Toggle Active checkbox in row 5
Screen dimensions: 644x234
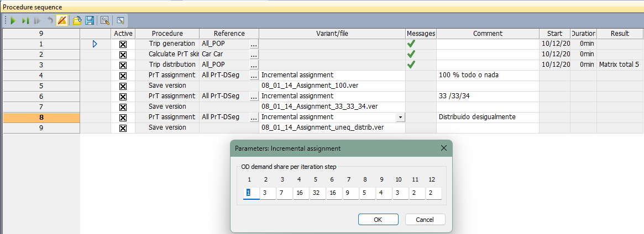point(123,86)
